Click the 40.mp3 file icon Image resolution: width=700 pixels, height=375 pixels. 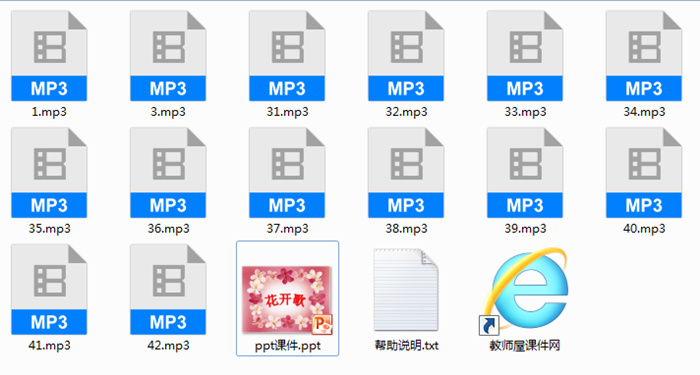[x=644, y=173]
